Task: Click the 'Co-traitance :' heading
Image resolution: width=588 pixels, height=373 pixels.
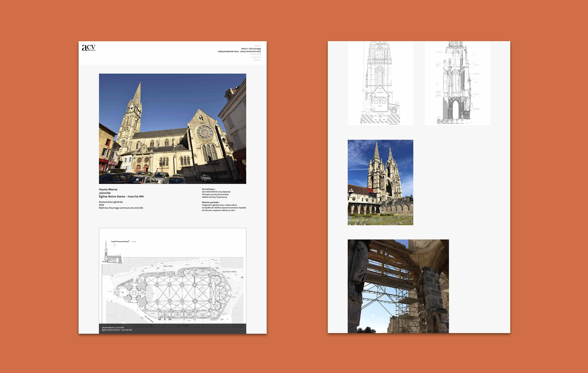Action: coord(209,189)
